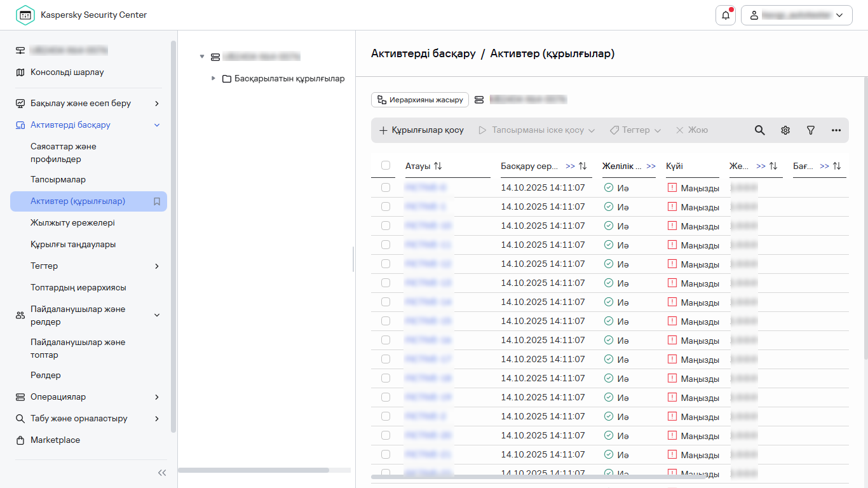Expand the Операциялар menu section
The height and width of the screenshot is (488, 868).
(x=157, y=397)
